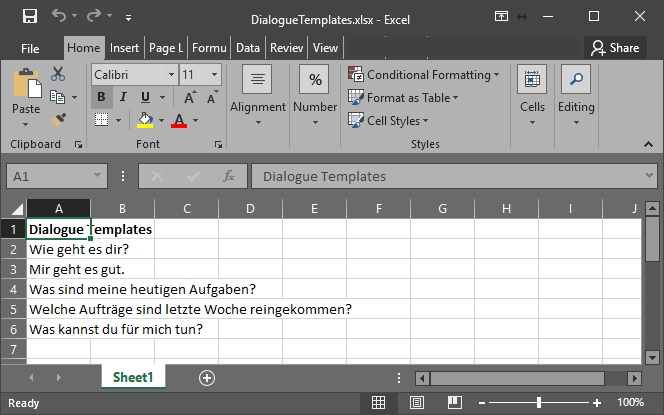Click the Insert Function fx icon
Image resolution: width=664 pixels, height=415 pixels.
coord(229,176)
